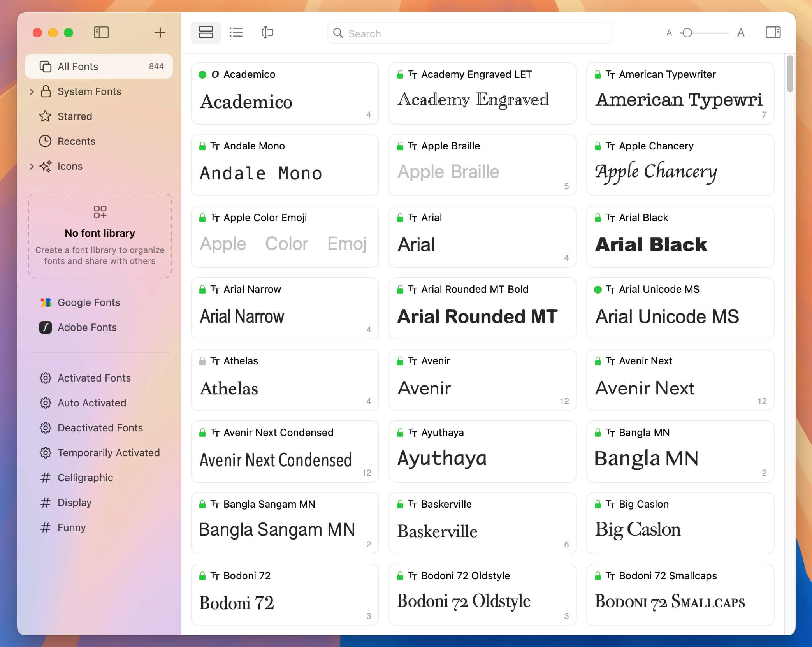
Task: Open the Funny tag
Action: pyautogui.click(x=72, y=527)
